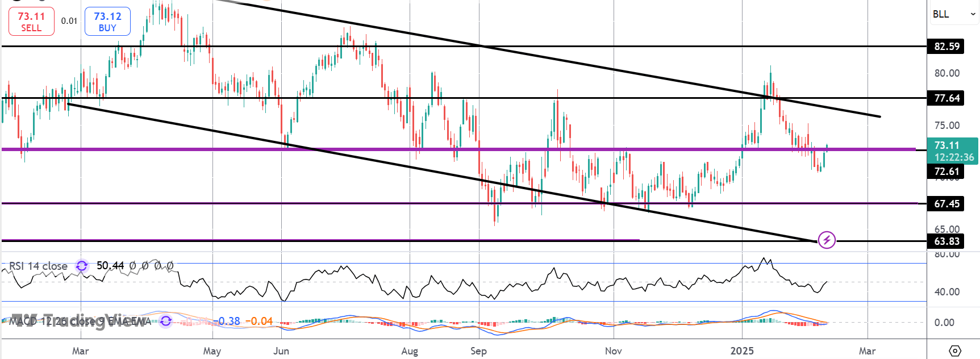980x359 pixels.
Task: Click the 75.00 tick on the price axis
Action: coord(947,126)
